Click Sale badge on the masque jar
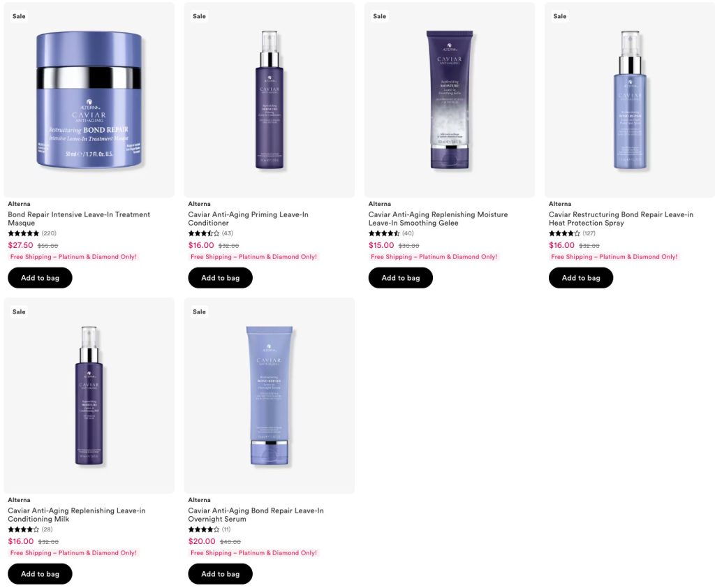This screenshot has height=588, width=715. coord(19,16)
